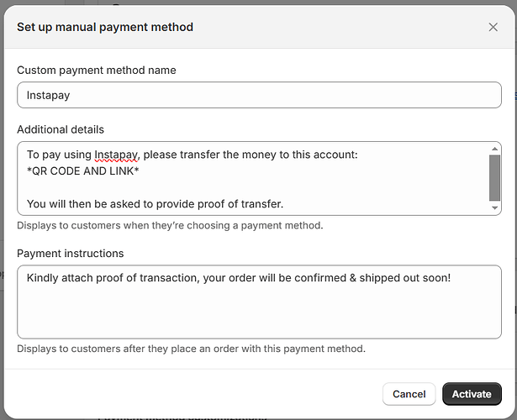Click the "Kindly attach proof of transaction" text
The height and width of the screenshot is (420, 517).
(239, 277)
